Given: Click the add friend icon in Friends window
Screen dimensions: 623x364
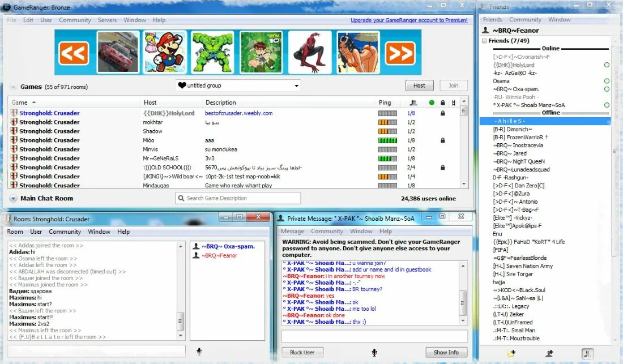Looking at the screenshot, I should click(549, 353).
